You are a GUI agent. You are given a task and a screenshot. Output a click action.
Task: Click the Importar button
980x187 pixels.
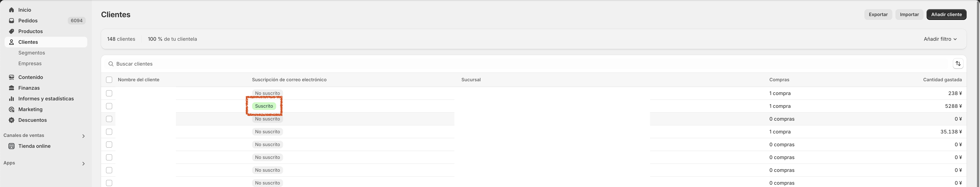coord(909,15)
